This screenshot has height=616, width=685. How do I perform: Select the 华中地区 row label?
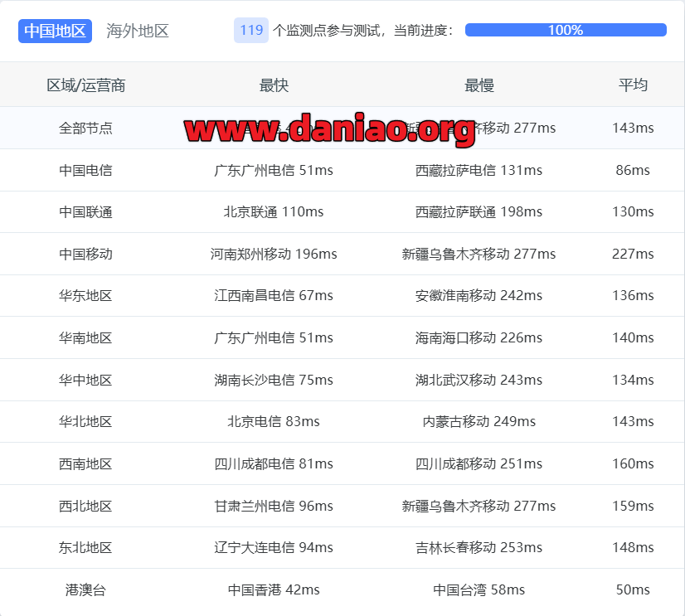85,380
